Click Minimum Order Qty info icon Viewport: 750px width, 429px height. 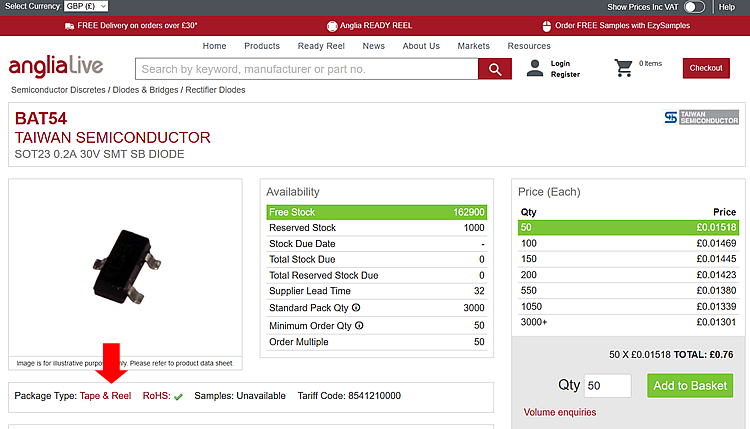[x=359, y=325]
